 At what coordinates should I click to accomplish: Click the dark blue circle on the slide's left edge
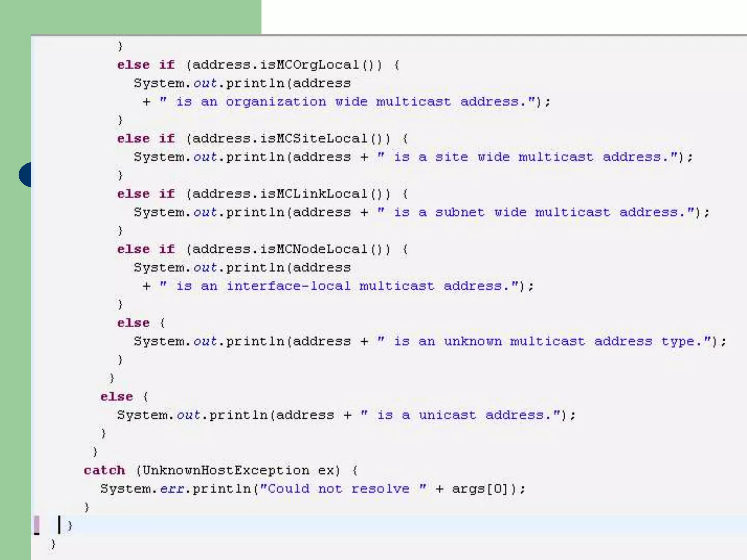pyautogui.click(x=26, y=175)
